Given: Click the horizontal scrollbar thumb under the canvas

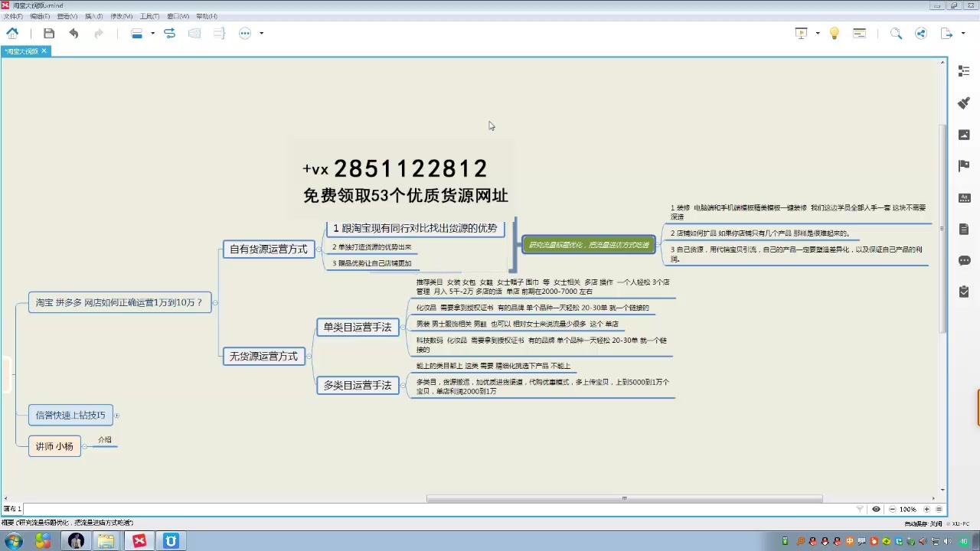Looking at the screenshot, I should pyautogui.click(x=624, y=498).
